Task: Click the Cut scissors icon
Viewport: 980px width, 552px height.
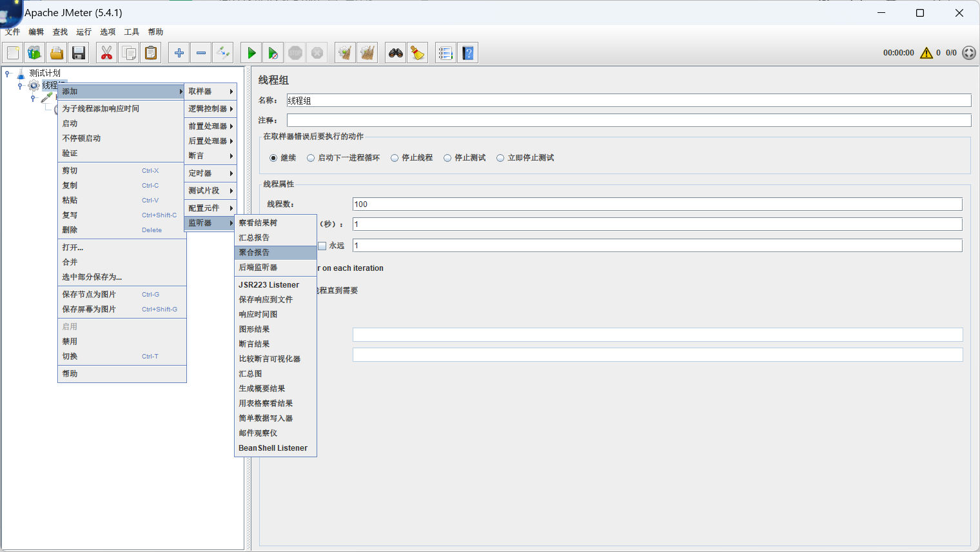Action: coord(107,53)
